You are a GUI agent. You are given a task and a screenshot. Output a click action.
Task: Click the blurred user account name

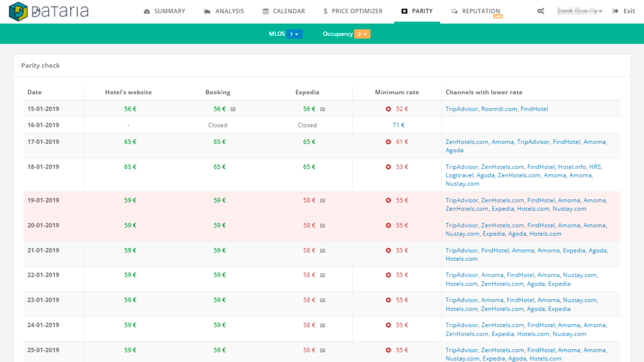(580, 11)
